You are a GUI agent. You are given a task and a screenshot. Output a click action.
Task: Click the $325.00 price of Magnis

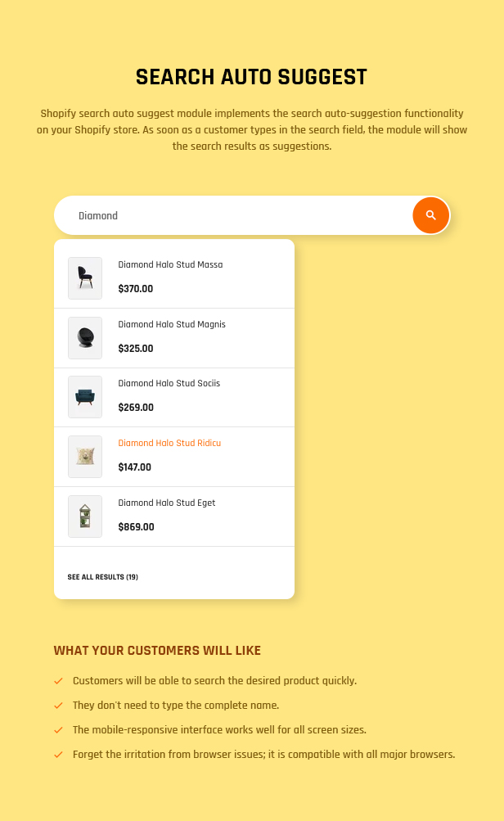[x=136, y=348]
